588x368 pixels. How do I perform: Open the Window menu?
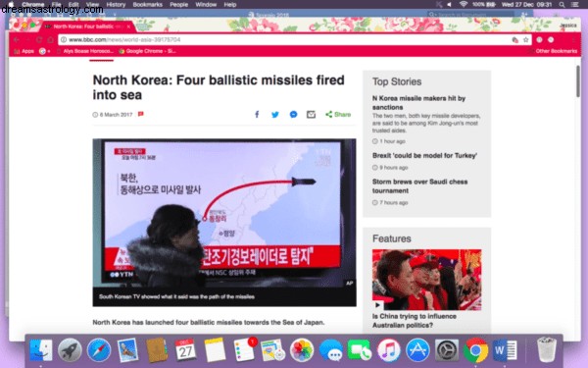pyautogui.click(x=206, y=5)
